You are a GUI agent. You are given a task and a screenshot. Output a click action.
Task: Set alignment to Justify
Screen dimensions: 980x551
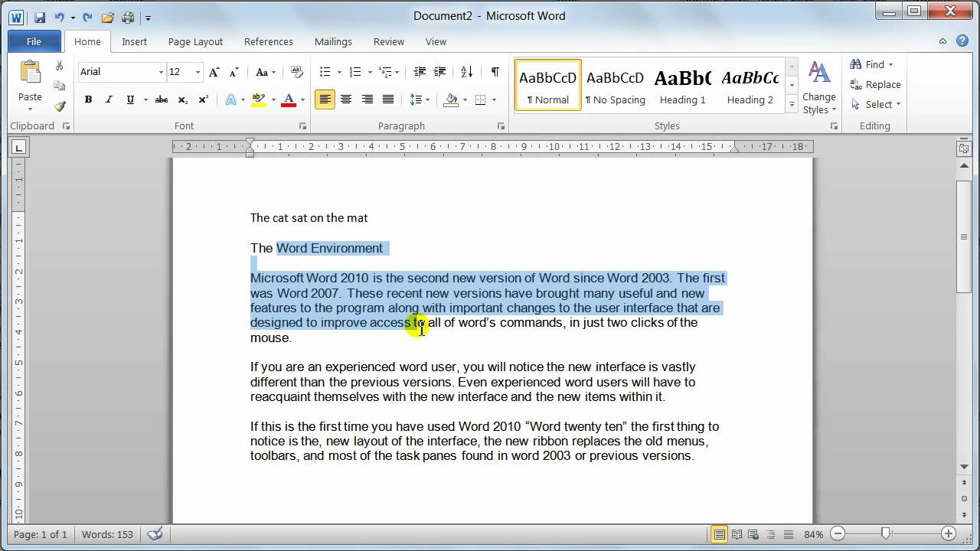388,99
